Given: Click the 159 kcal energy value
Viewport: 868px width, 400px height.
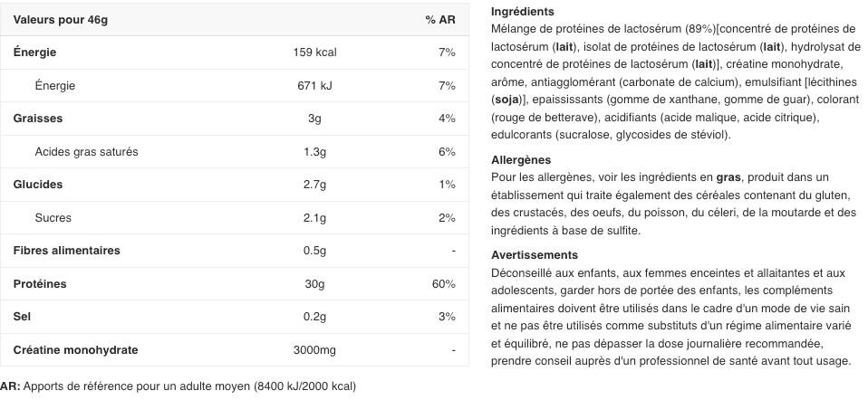Looking at the screenshot, I should coord(314,52).
